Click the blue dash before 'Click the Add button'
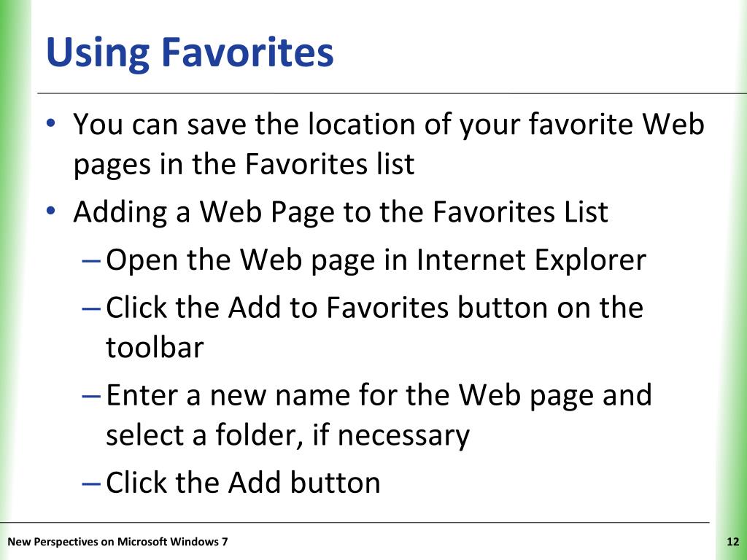Viewport: 747px width, 560px height. pos(91,484)
